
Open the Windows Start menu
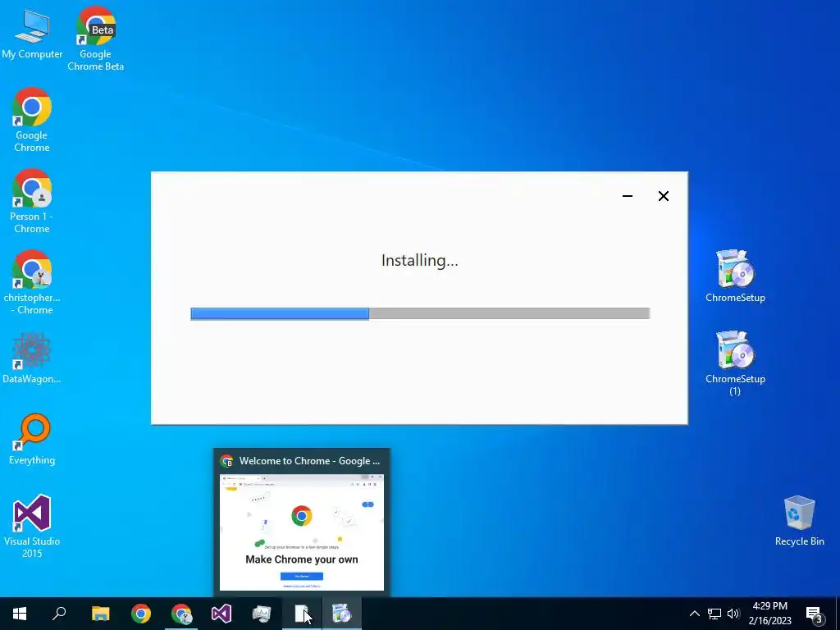click(20, 614)
